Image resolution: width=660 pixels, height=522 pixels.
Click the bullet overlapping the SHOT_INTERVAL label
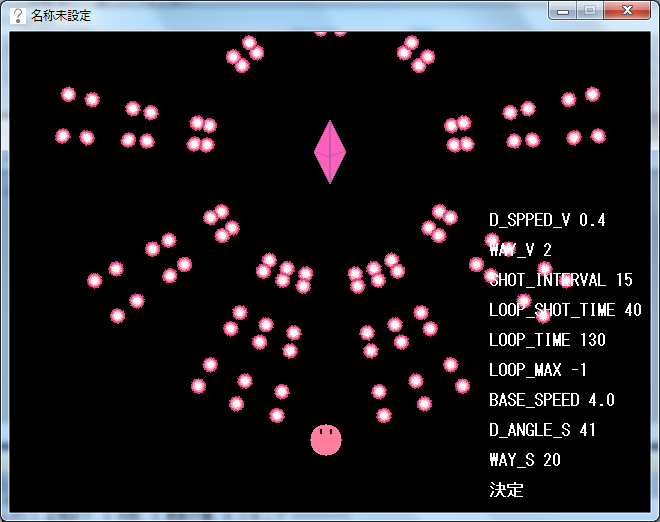coord(545,269)
